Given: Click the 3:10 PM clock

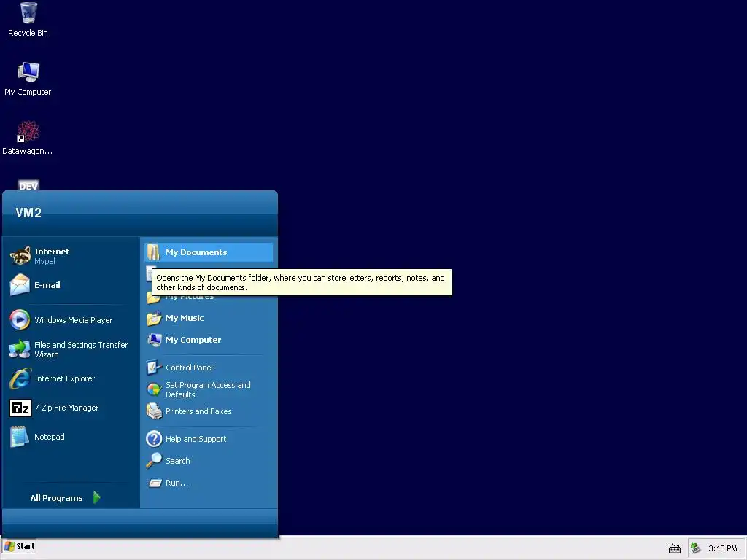Looking at the screenshot, I should click(x=722, y=548).
